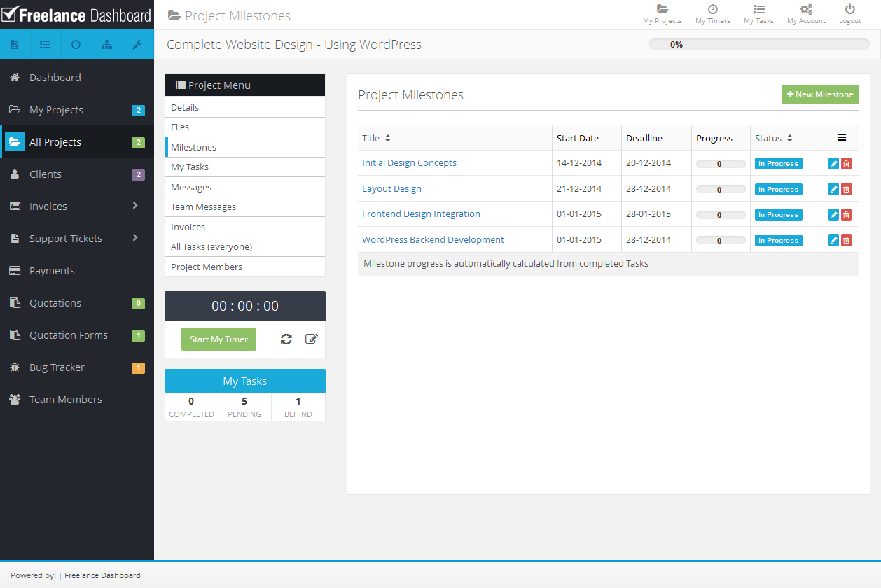Open WordPress Backend Development milestone link
881x588 pixels.
[x=433, y=239]
